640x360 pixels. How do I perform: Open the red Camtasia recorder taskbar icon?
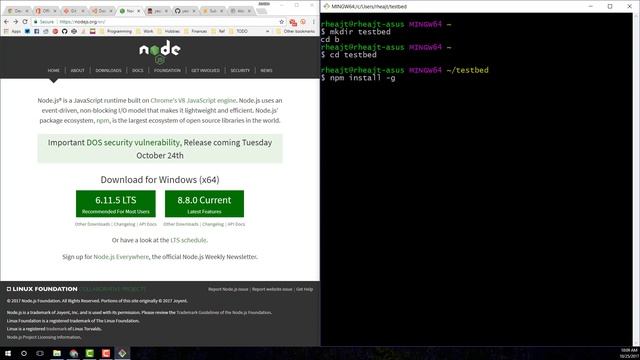click(106, 353)
